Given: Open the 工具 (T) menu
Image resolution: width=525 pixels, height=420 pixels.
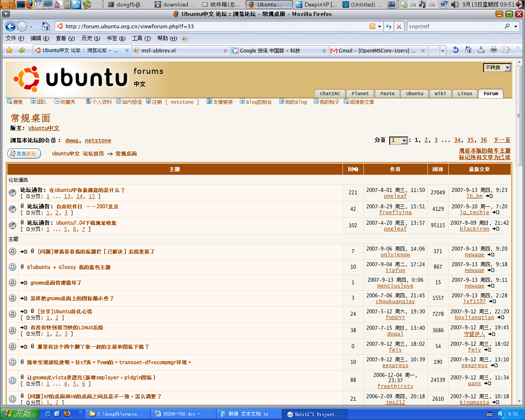Looking at the screenshot, I should coord(141,38).
